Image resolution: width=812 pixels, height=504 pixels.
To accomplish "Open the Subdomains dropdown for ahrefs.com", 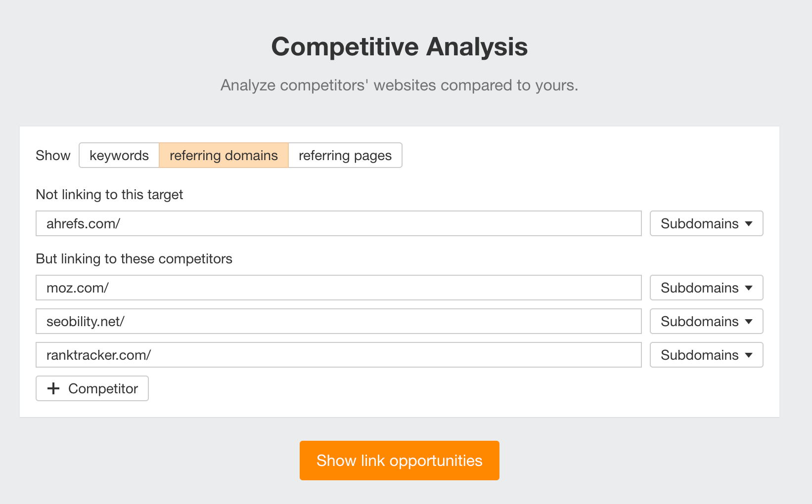I will click(x=706, y=223).
